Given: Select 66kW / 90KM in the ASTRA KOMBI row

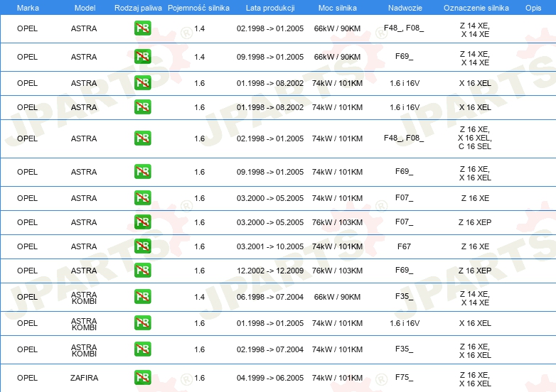Looking at the screenshot, I should tap(337, 297).
